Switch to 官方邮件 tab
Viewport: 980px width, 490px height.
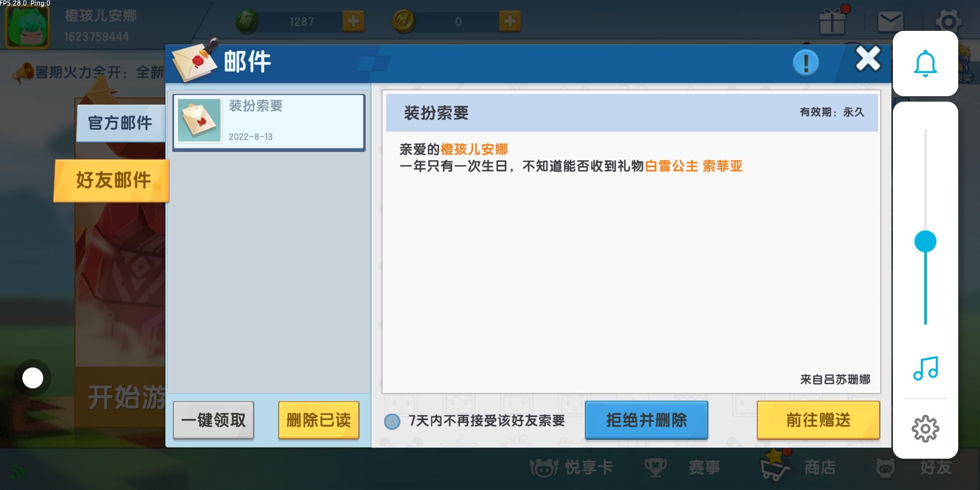point(120,123)
